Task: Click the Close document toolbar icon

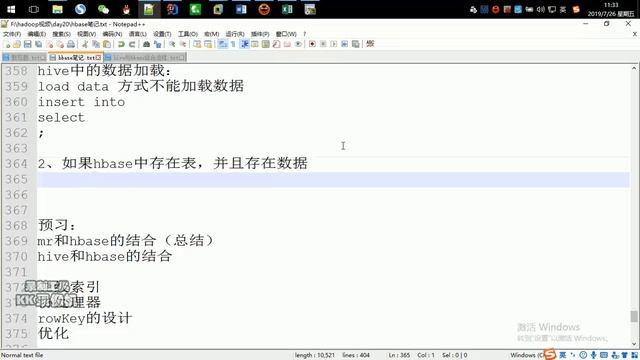Action: [x=50, y=44]
